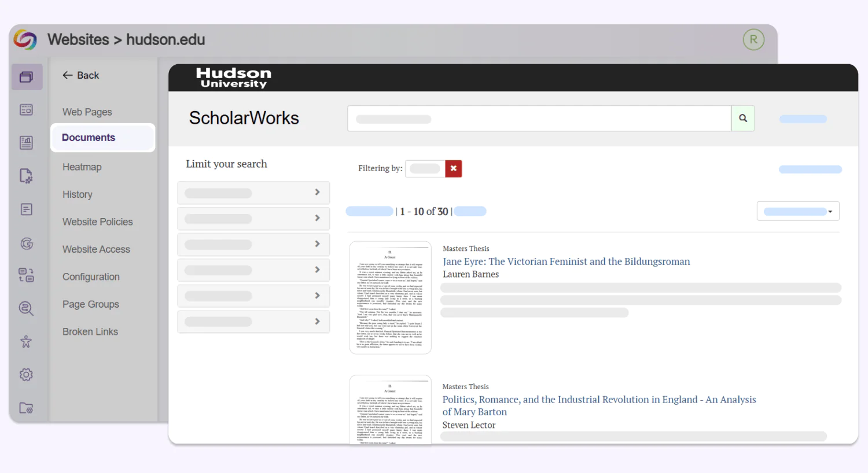Click the swirl app logo beside Websites
Image resolution: width=868 pixels, height=473 pixels.
(25, 39)
